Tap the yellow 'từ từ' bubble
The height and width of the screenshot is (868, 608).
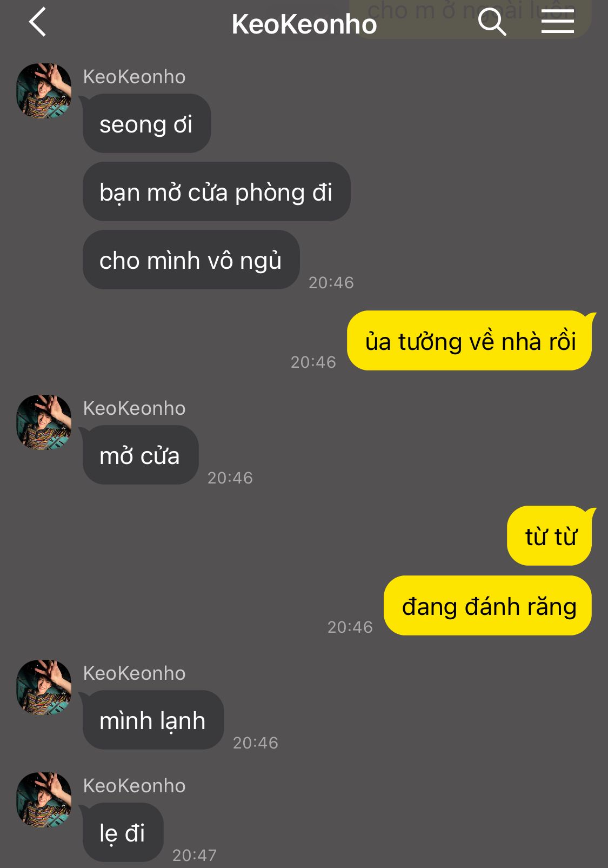click(x=550, y=536)
